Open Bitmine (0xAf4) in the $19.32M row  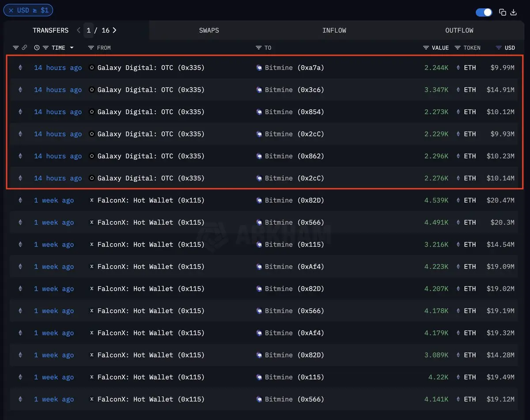[x=295, y=333]
